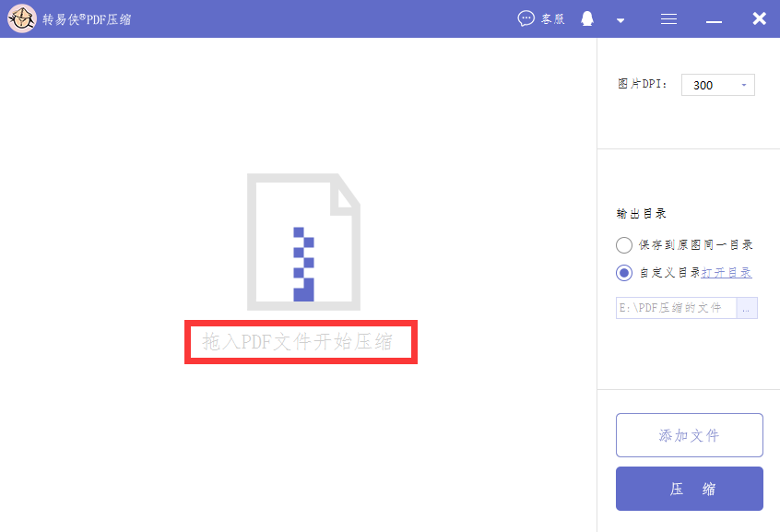Click the QQ penguin bell icon
This screenshot has width=780, height=532.
587,19
